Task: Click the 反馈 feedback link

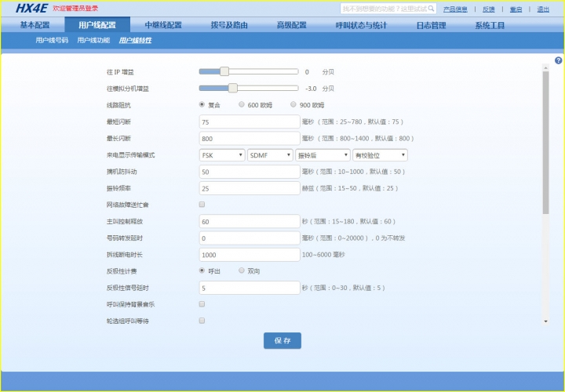Action: [489, 9]
